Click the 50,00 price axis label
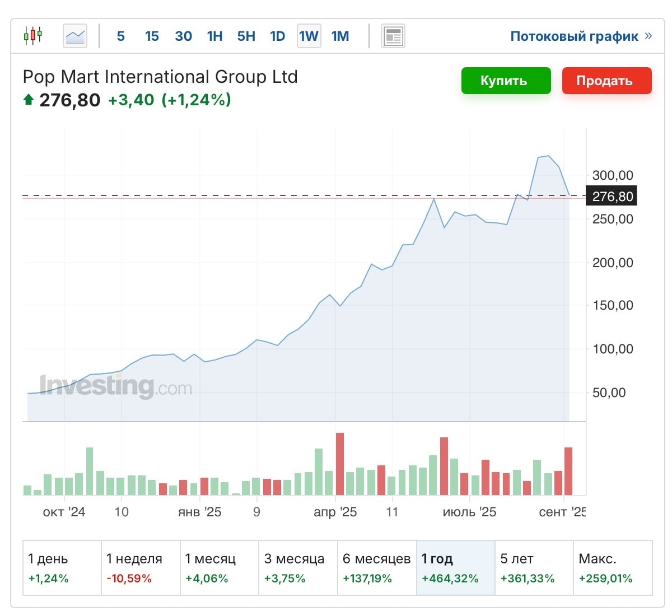The image size is (672, 616). 609,393
